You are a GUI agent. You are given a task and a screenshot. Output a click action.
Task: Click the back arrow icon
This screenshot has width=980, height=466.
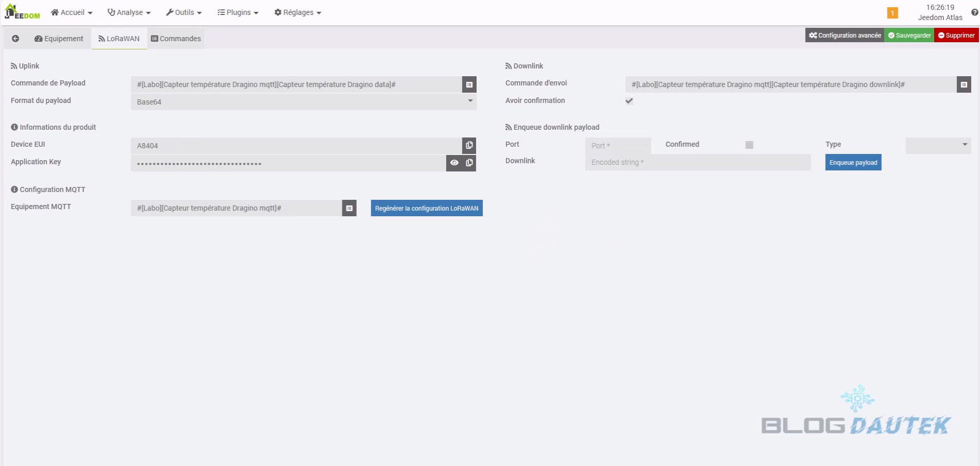click(x=15, y=39)
